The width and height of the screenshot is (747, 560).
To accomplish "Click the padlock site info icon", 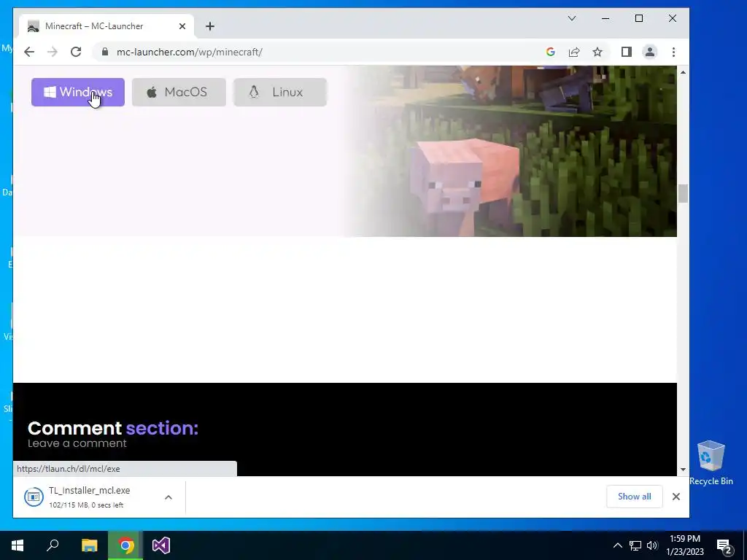I will coord(105,52).
